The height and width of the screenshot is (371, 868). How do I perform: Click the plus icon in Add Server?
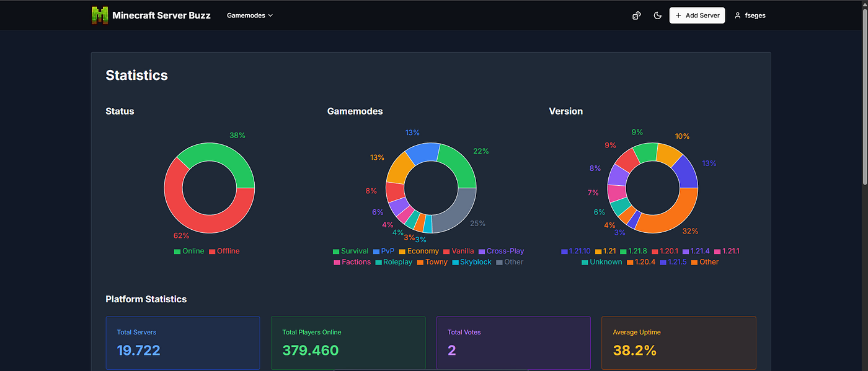(678, 15)
